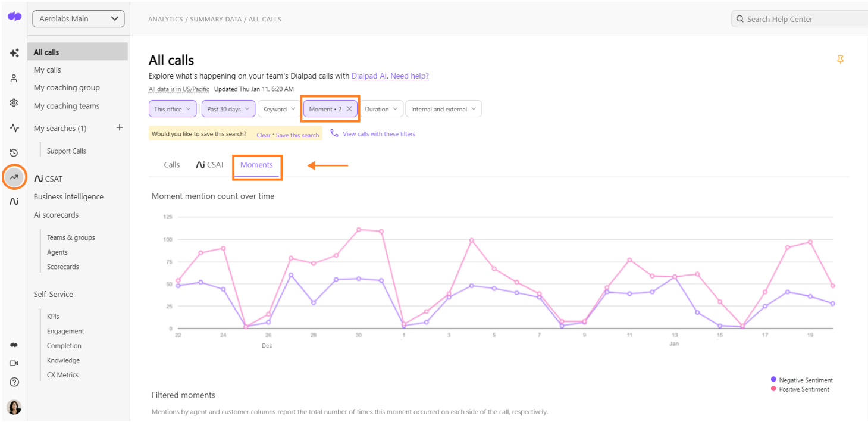Select All calls in the sidebar
Image resolution: width=868 pixels, height=422 pixels.
pos(77,52)
